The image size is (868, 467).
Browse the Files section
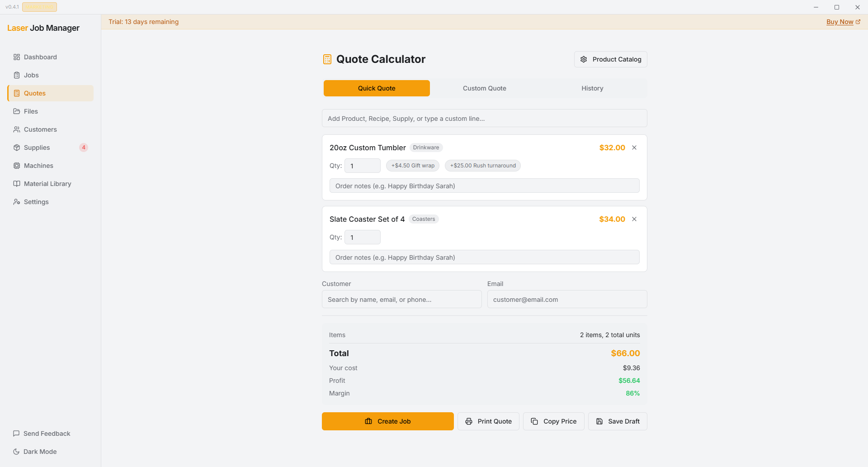pos(32,111)
